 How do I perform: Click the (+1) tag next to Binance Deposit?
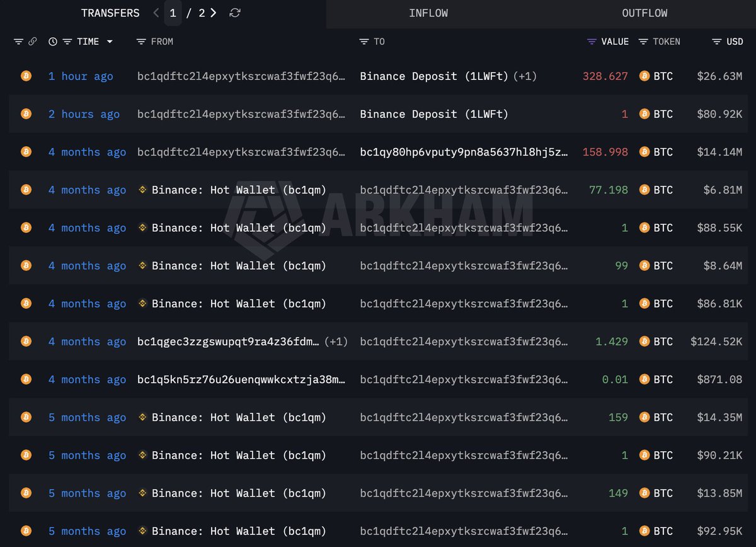525,76
